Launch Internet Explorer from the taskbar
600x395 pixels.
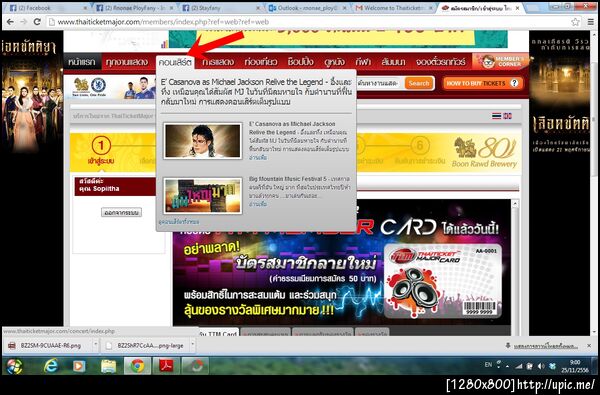51,366
